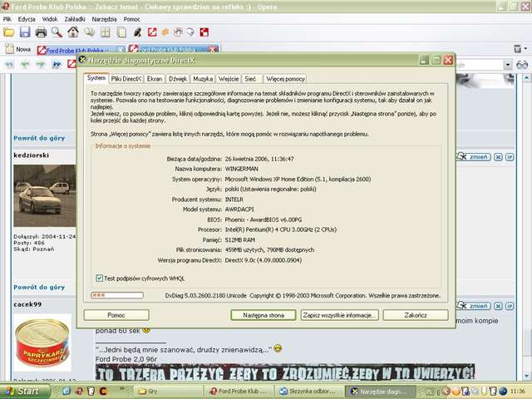Switch to the Wejście tab
Image resolution: width=532 pixels, height=399 pixels.
pos(229,79)
